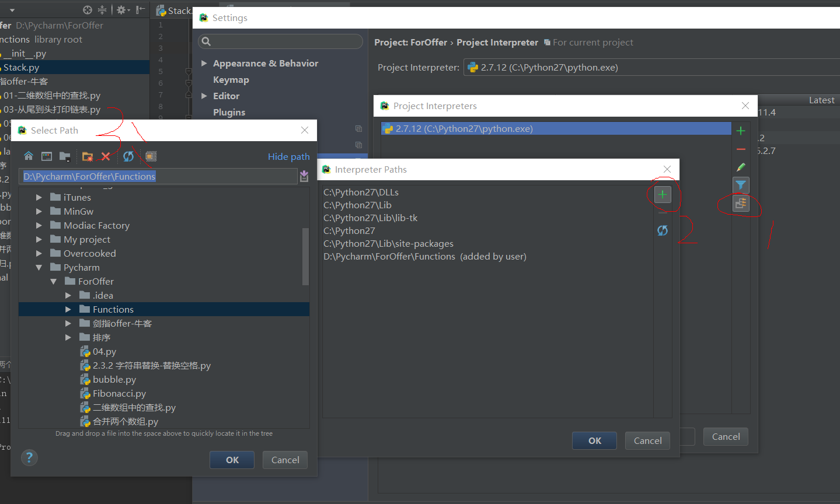Hide the Project tool window panel
Viewport: 840px width, 504px height.
click(x=140, y=9)
